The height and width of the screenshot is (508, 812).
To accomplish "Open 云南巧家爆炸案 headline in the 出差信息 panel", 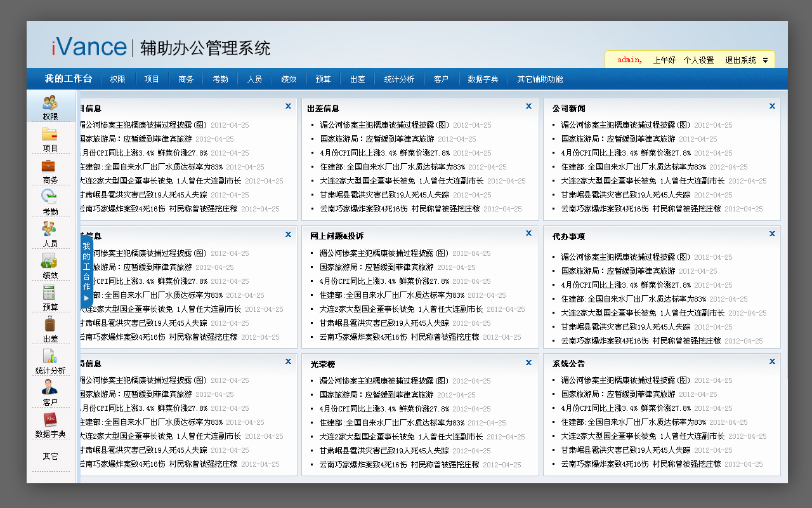I will tap(400, 209).
